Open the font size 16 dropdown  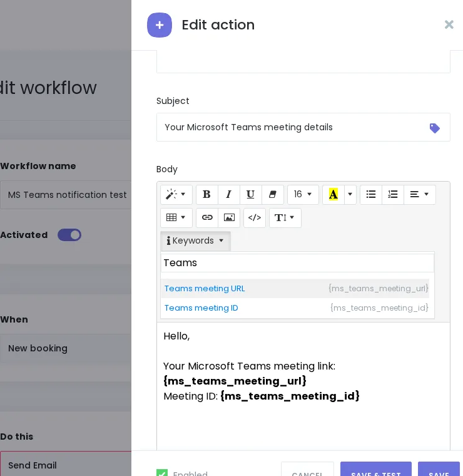click(303, 194)
